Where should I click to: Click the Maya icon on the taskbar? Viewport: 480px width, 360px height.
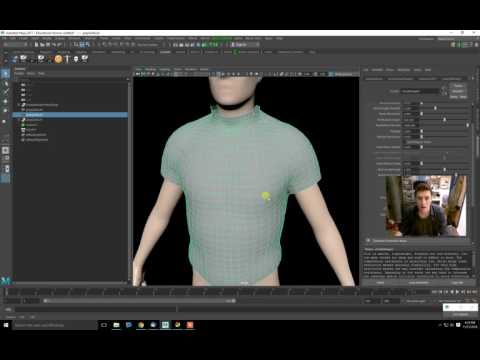[165, 325]
